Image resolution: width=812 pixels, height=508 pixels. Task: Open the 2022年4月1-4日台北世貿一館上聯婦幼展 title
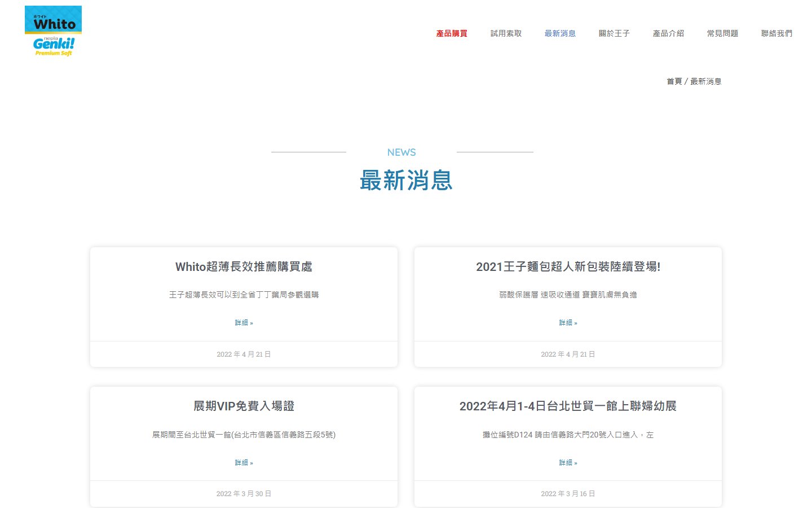click(568, 406)
